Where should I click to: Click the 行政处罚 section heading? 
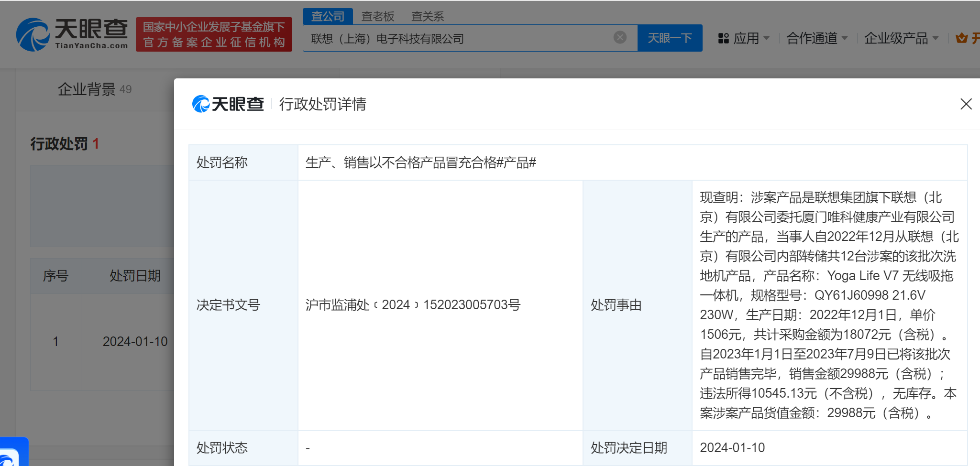[x=59, y=144]
